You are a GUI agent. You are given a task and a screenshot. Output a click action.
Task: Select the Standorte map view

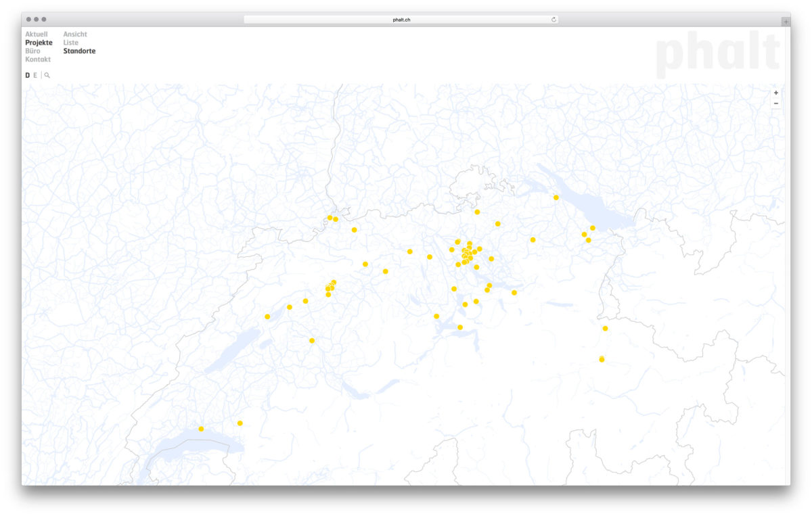pos(79,51)
